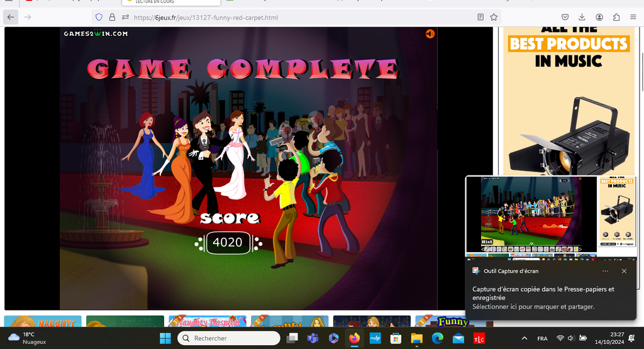Screen dimensions: 644x349
Task: Click the site padlock security icon
Action: pos(112,17)
